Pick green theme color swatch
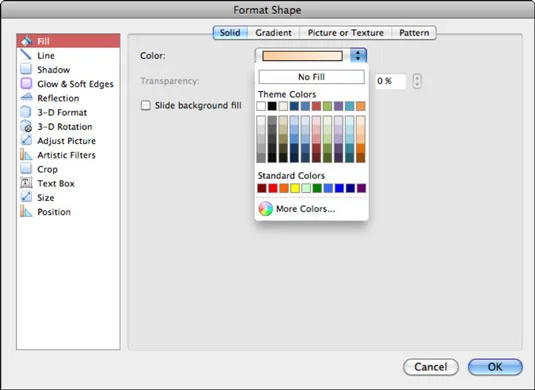 tap(327, 106)
